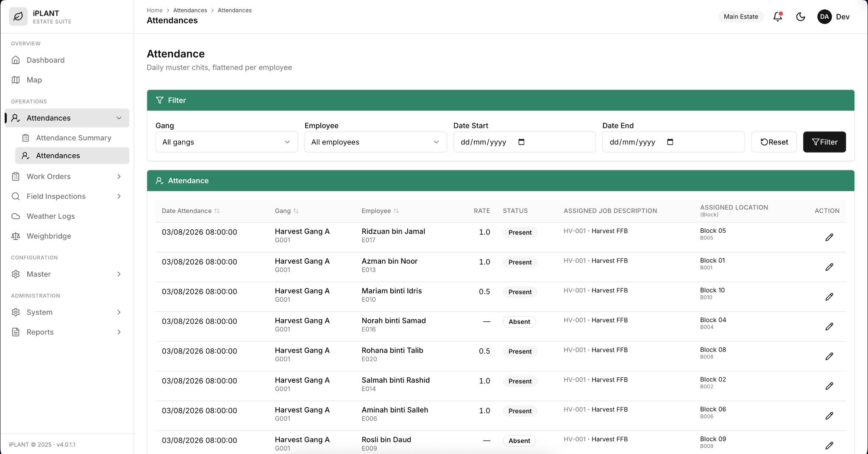Toggle dark mode with the moon icon

pyautogui.click(x=800, y=17)
